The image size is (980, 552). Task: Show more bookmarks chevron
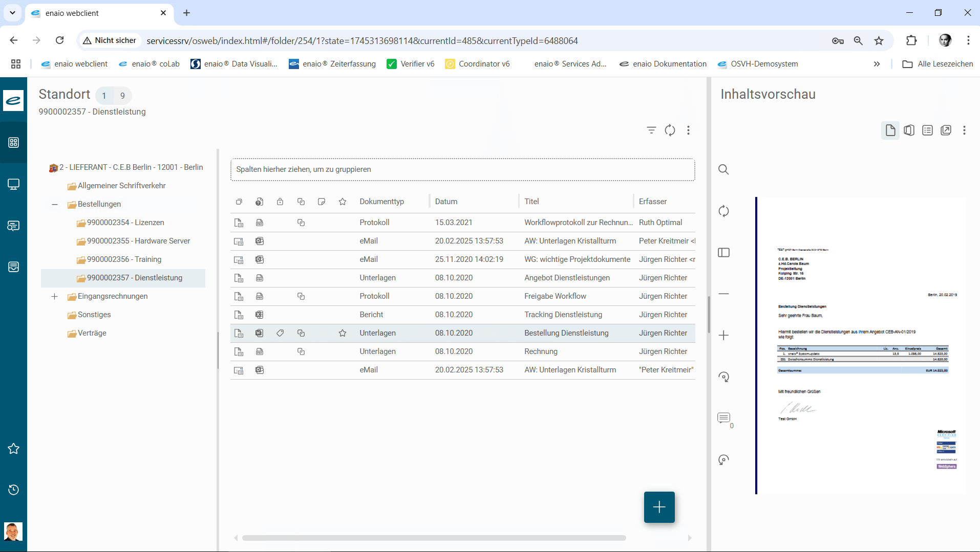pos(877,64)
